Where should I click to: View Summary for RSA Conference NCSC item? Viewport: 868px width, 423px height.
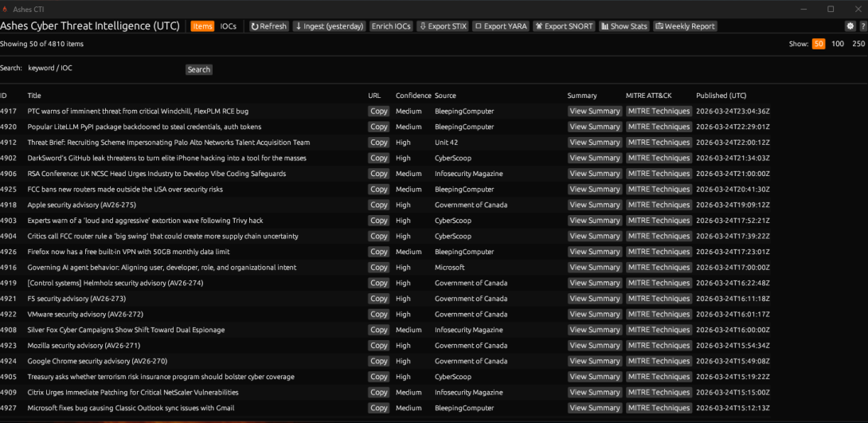pos(595,174)
